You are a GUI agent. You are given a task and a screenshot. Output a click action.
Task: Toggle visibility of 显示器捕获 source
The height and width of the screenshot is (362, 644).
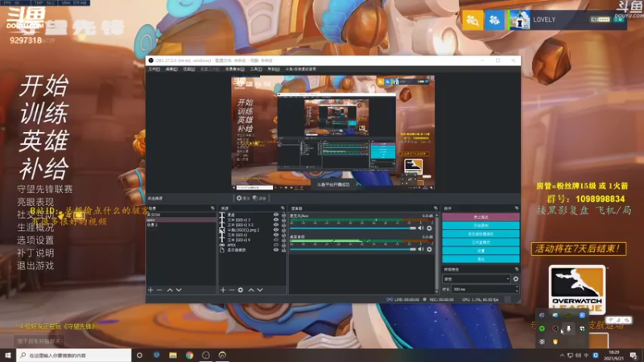click(276, 250)
